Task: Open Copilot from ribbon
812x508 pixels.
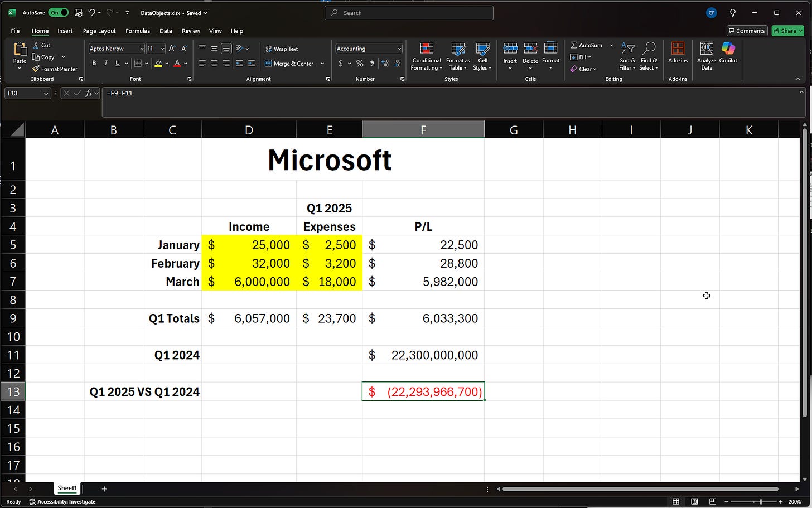Action: (x=728, y=53)
